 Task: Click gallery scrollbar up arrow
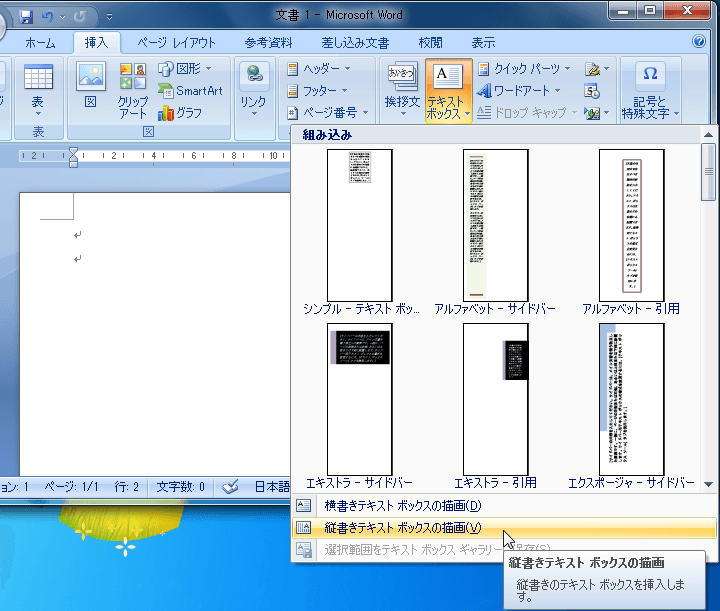click(x=708, y=135)
